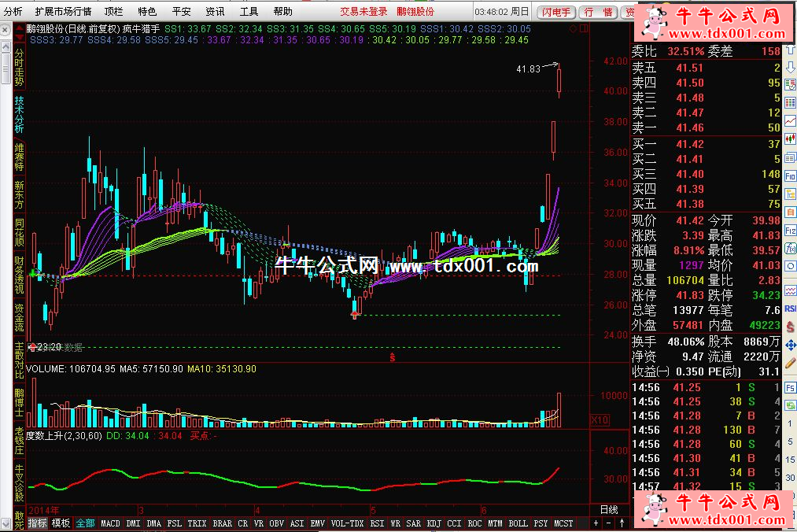Click the 闪电手 quick trade button
Image resolution: width=797 pixels, height=532 pixels.
pyautogui.click(x=556, y=12)
